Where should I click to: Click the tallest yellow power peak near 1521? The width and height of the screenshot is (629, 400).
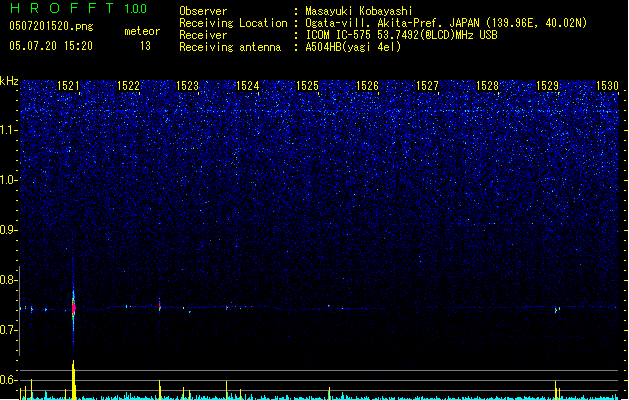[x=73, y=380]
